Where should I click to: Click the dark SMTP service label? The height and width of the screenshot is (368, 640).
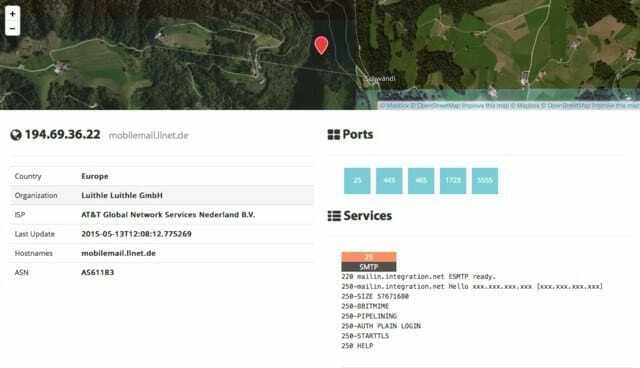pos(369,267)
